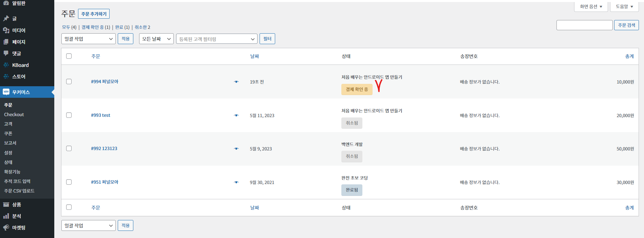The height and width of the screenshot is (238, 644).
Task: Click the 주문 검색 button
Action: tap(626, 25)
